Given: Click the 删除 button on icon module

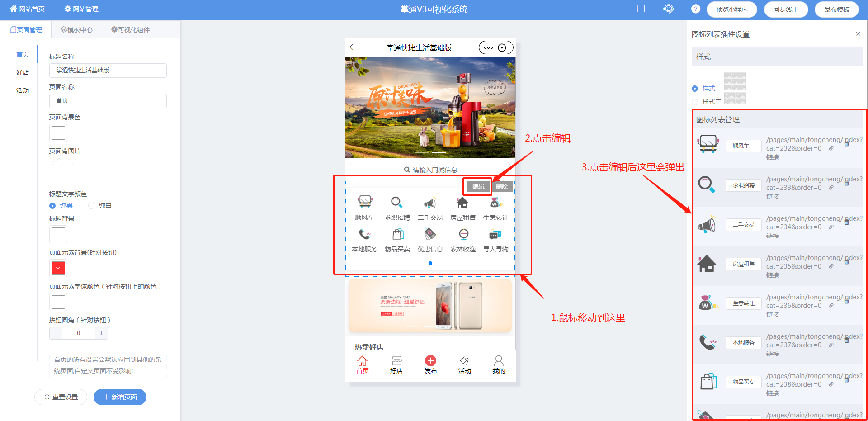Looking at the screenshot, I should 502,187.
